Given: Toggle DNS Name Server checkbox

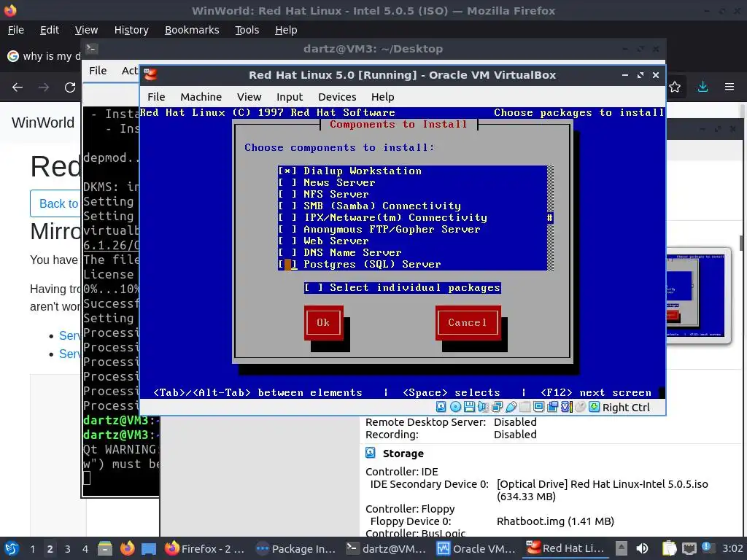Looking at the screenshot, I should pos(287,252).
